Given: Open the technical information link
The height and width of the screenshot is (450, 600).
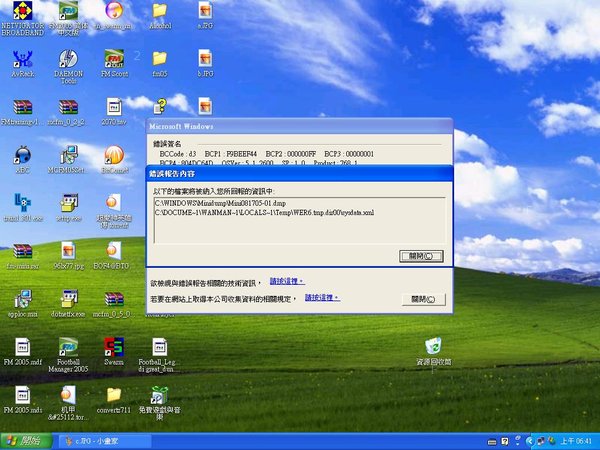Looking at the screenshot, I should tap(287, 281).
